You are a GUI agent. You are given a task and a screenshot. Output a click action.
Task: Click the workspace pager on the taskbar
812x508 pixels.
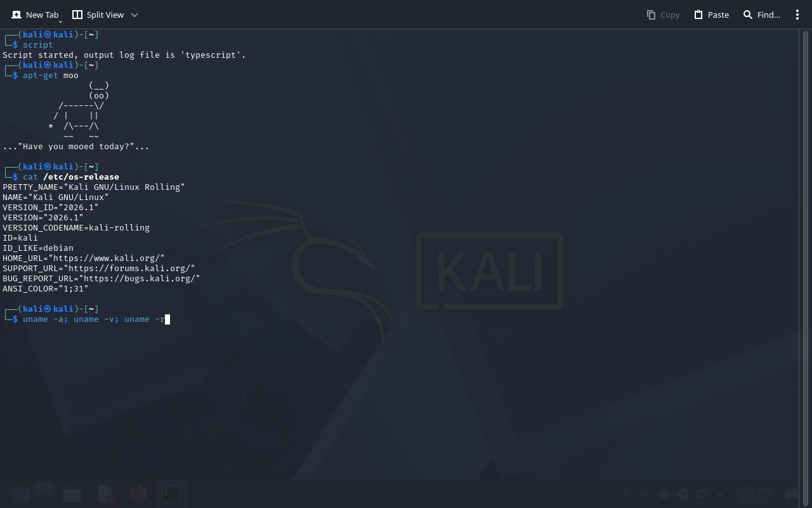[x=44, y=489]
